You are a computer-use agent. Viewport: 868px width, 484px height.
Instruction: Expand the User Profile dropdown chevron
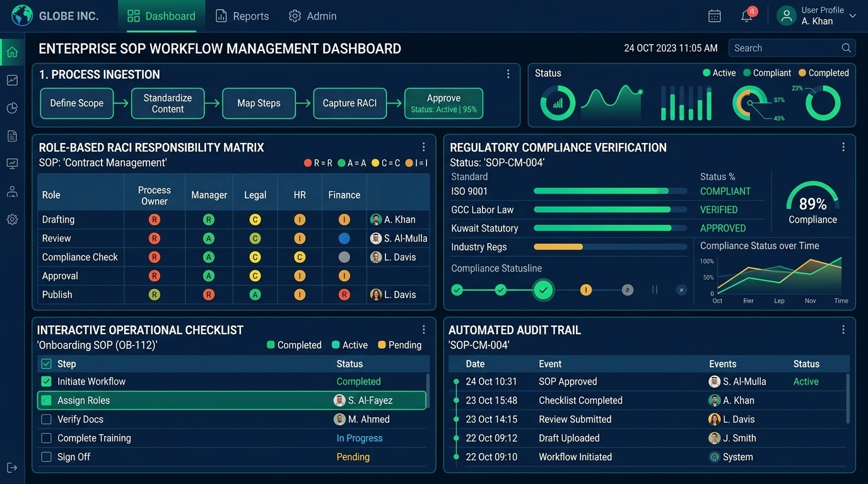pyautogui.click(x=852, y=16)
